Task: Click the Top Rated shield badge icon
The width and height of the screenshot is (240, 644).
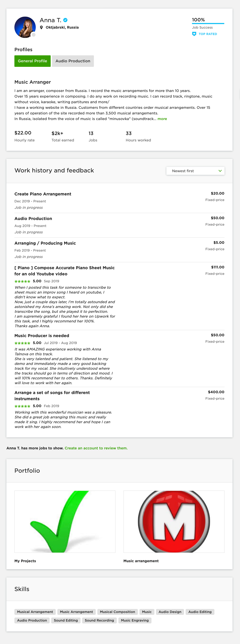Action: pos(194,34)
